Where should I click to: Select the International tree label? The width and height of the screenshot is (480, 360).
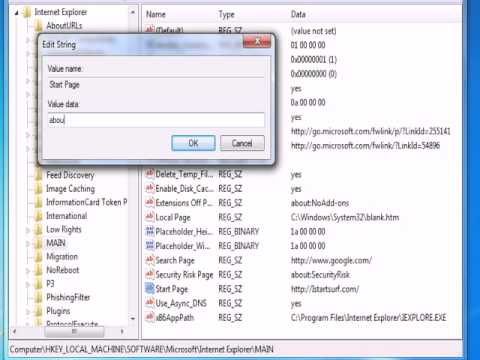coord(67,216)
